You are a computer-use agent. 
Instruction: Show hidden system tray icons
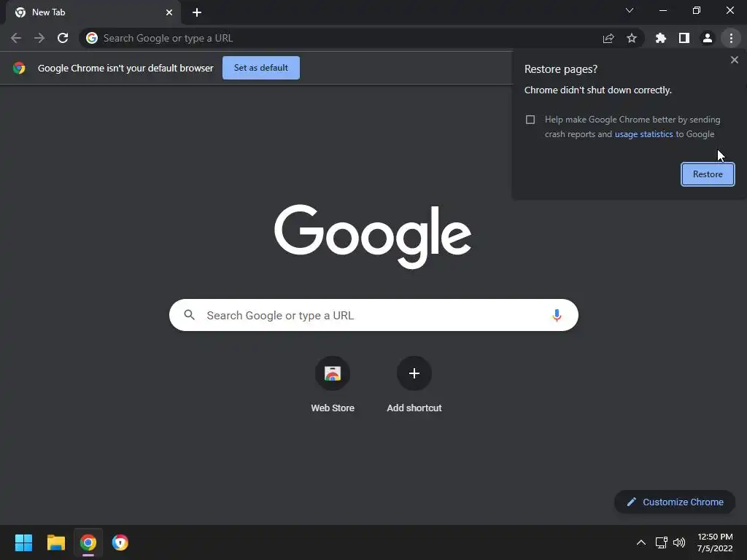click(641, 542)
